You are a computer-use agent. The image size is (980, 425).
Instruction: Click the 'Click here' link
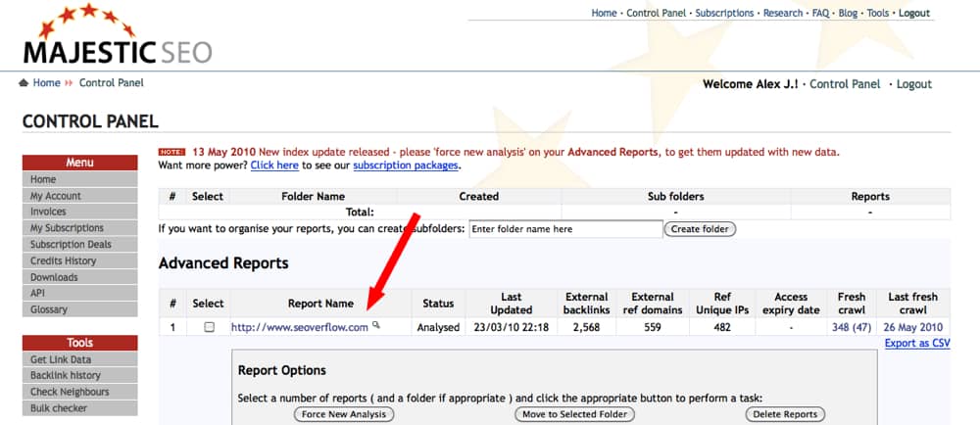click(x=274, y=166)
